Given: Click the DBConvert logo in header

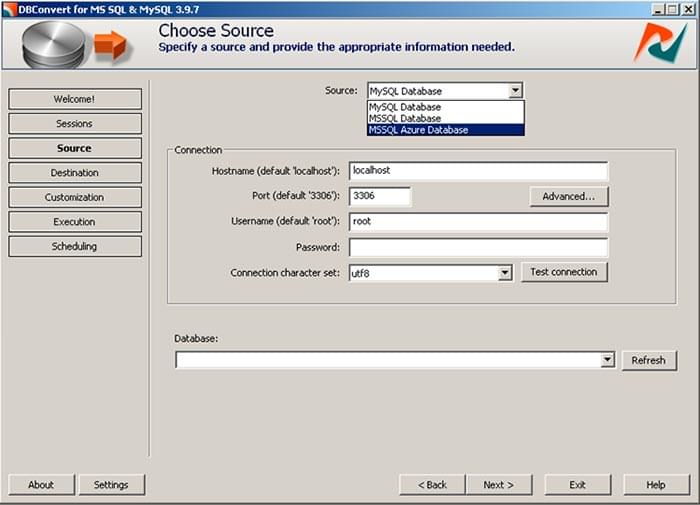Looking at the screenshot, I should point(661,43).
